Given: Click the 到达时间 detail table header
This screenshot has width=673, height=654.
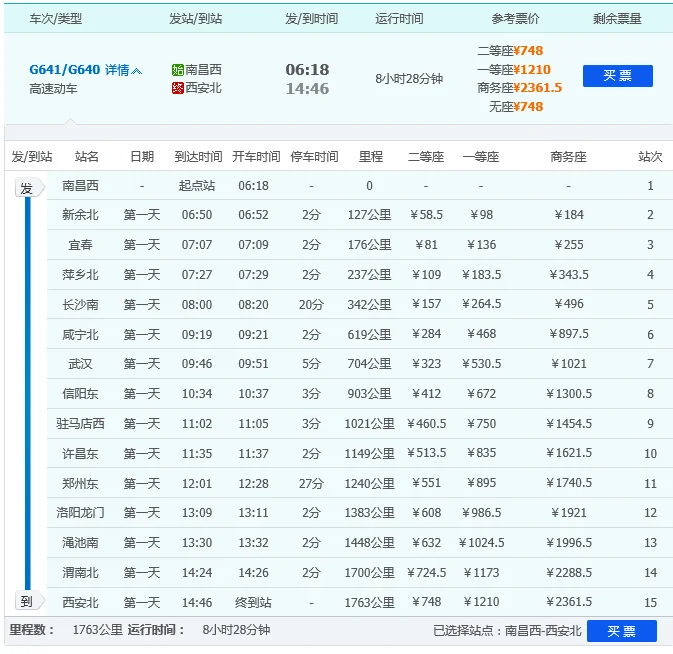Looking at the screenshot, I should click(198, 157).
